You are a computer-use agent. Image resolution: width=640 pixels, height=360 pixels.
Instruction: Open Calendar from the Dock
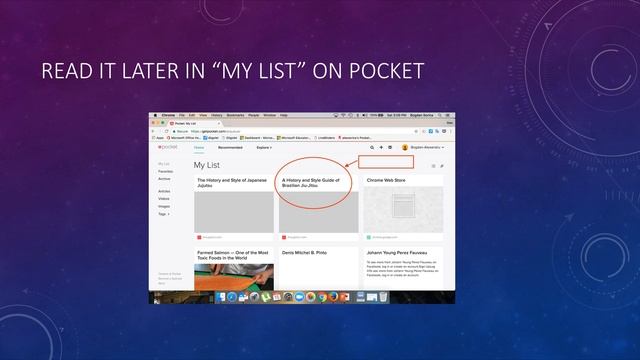277,297
